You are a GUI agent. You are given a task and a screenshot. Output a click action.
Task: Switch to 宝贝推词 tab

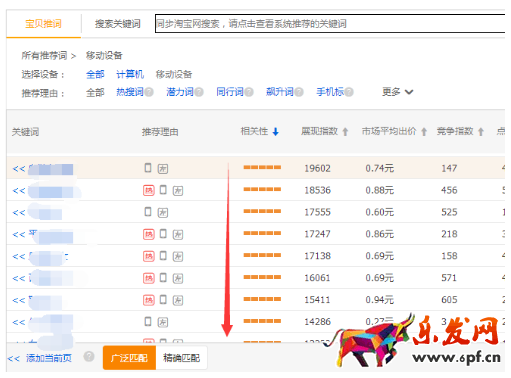[43, 24]
